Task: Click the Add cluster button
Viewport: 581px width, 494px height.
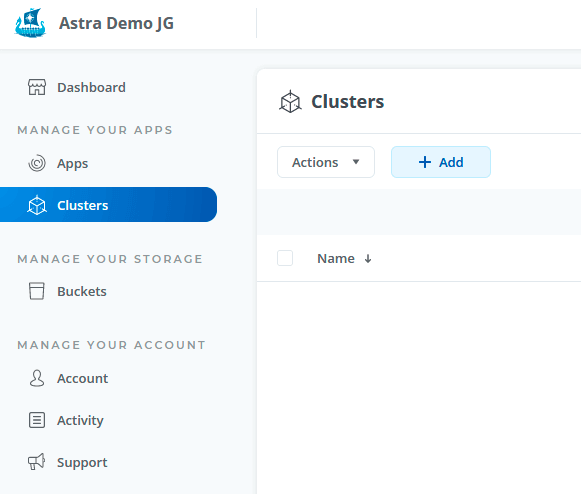Action: point(441,162)
